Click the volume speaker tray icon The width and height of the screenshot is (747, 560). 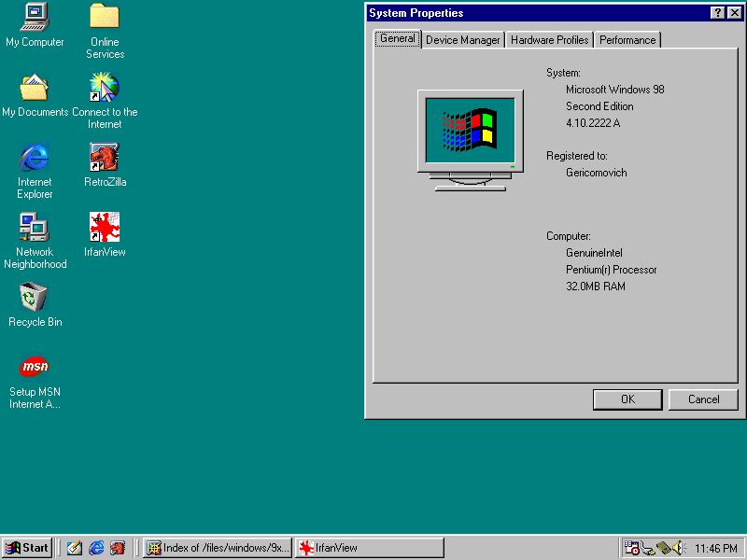(x=678, y=548)
